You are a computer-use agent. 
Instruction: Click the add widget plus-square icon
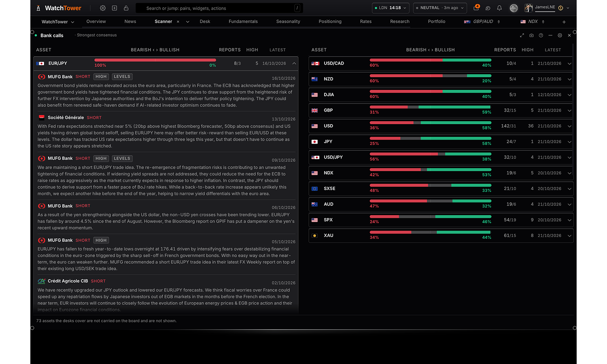point(115,8)
